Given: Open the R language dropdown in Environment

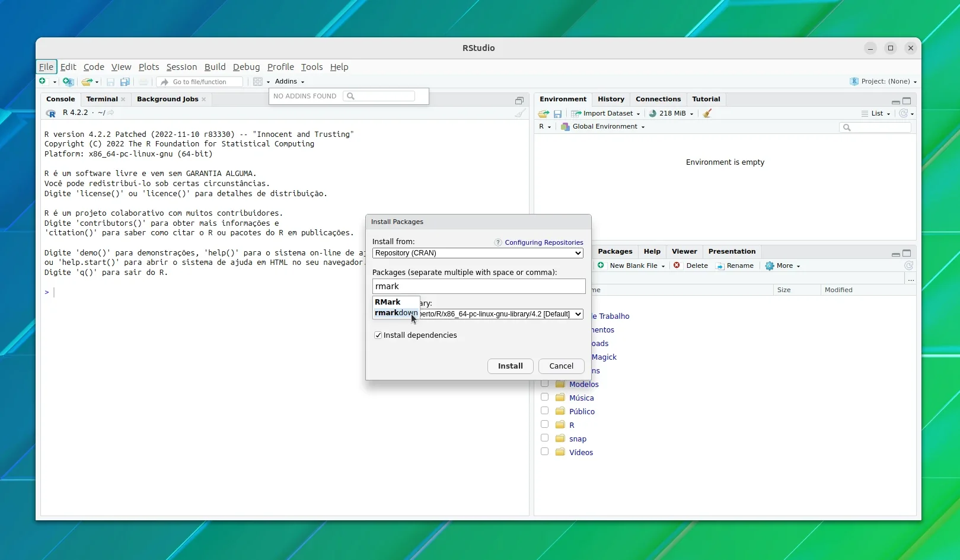Looking at the screenshot, I should tap(544, 127).
